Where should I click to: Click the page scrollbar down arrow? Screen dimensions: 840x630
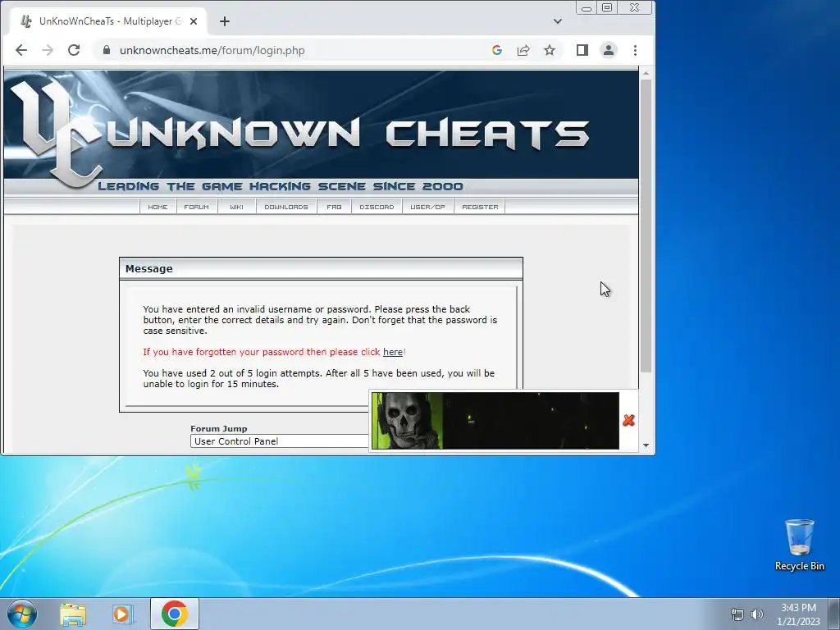pos(646,445)
